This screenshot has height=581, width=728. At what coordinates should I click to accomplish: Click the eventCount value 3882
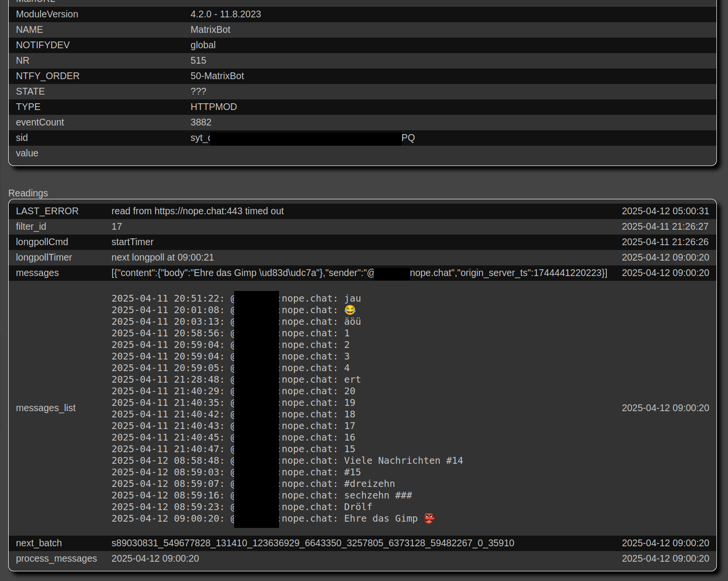(201, 122)
